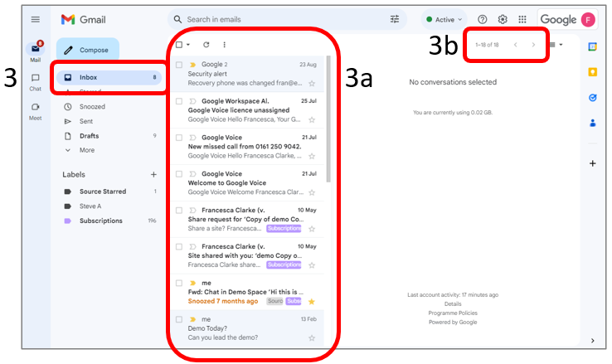Open the Sent folder

[x=86, y=121]
